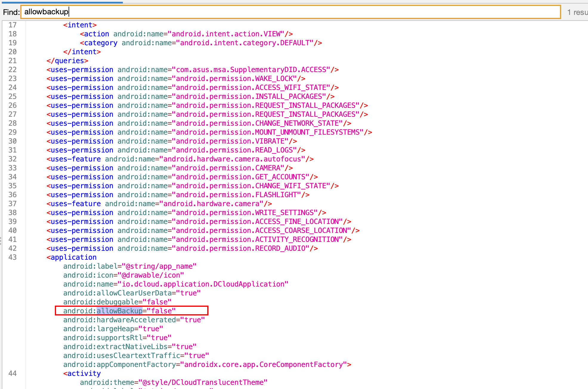Click the WAKE_LOCK permission on line 23

coord(176,79)
